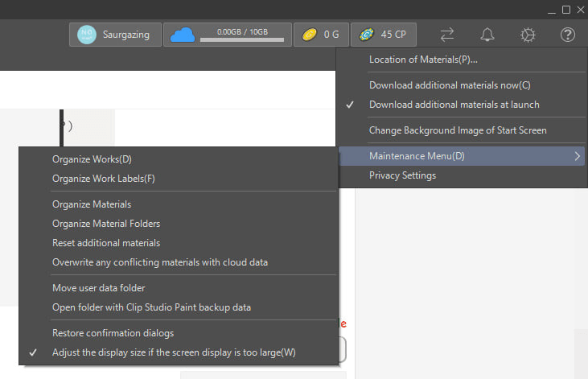Click the settings gear icon
This screenshot has height=379, width=588.
528,35
